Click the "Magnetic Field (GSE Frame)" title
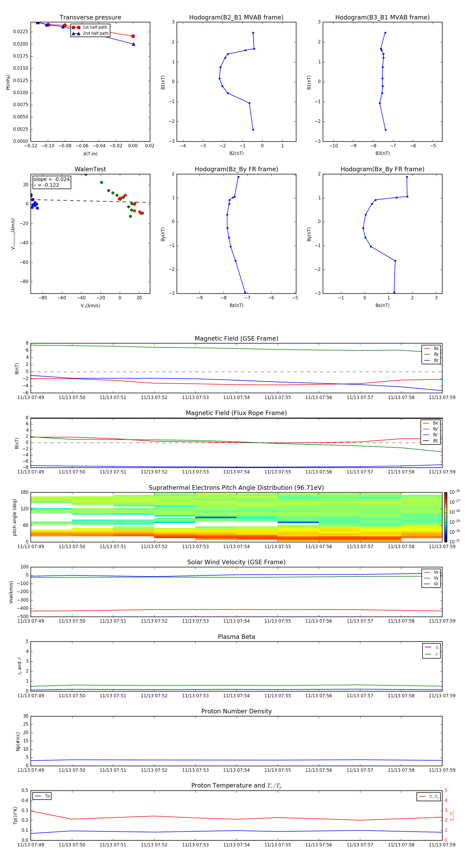This screenshot has height=868, width=473. click(236, 339)
